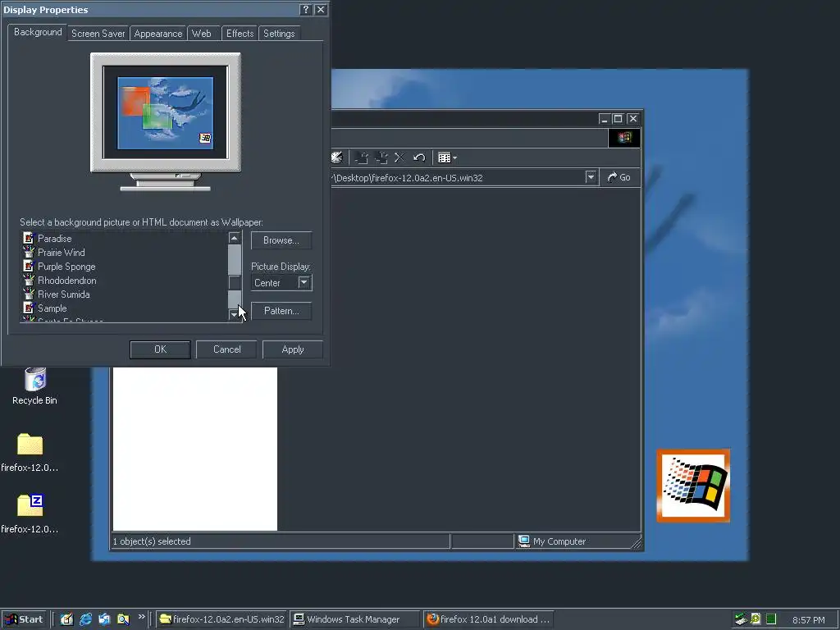Click the Delete X icon in Explorer toolbar

399,157
